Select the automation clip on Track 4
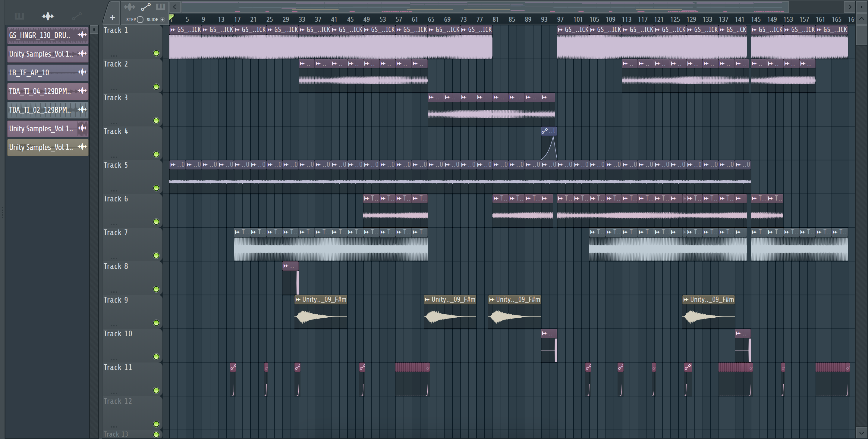 [x=549, y=143]
